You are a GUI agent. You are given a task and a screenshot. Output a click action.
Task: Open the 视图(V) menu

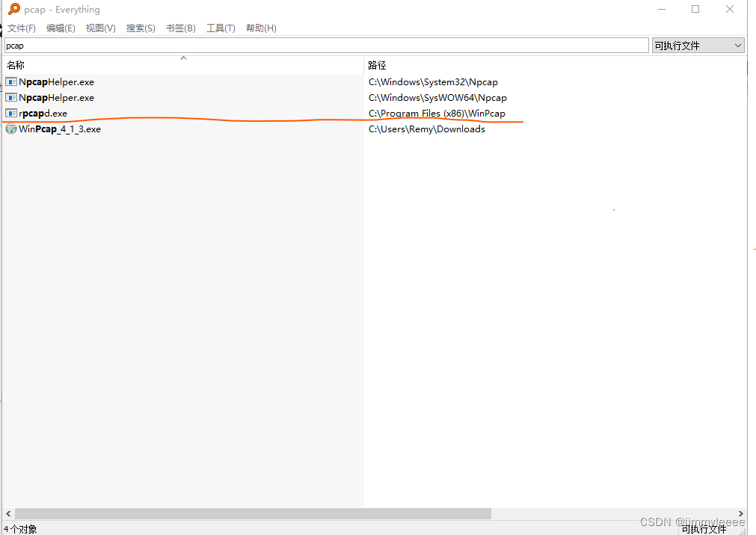[x=101, y=28]
